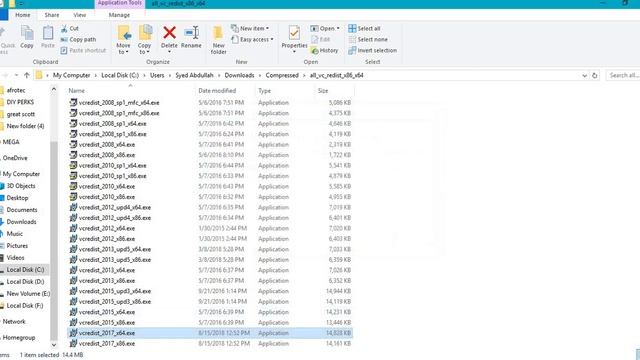This screenshot has width=640, height=360.
Task: Refresh the current folder view
Action: click(x=594, y=76)
